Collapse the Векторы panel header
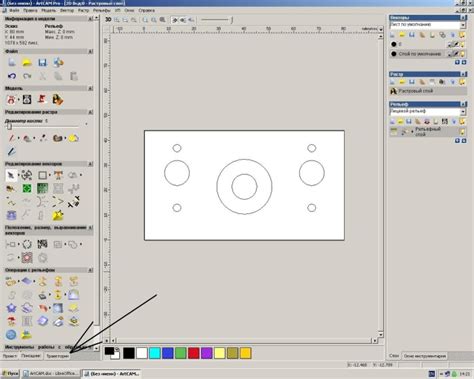This screenshot has height=379, width=474. (463, 17)
